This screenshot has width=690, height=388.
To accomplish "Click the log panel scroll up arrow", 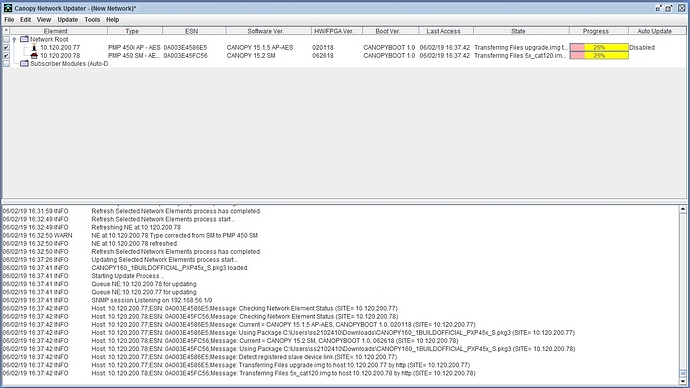I will 683,209.
